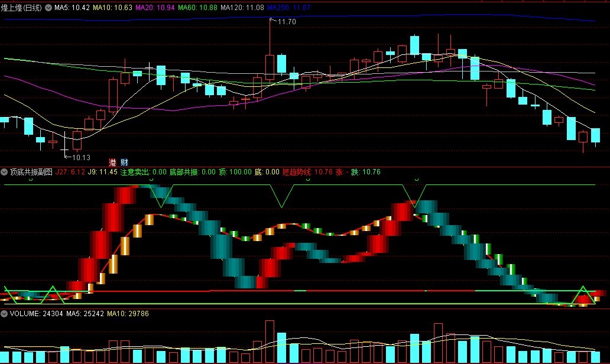
Task: Open the dropdown next to 煌上煌(日线) title
Action: coord(48,8)
